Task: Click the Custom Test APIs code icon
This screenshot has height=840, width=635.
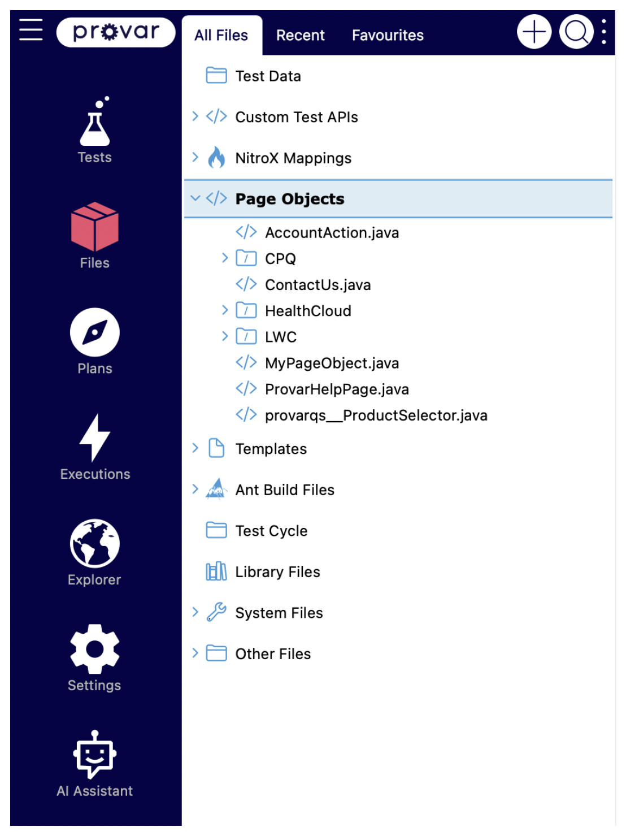Action: point(216,116)
